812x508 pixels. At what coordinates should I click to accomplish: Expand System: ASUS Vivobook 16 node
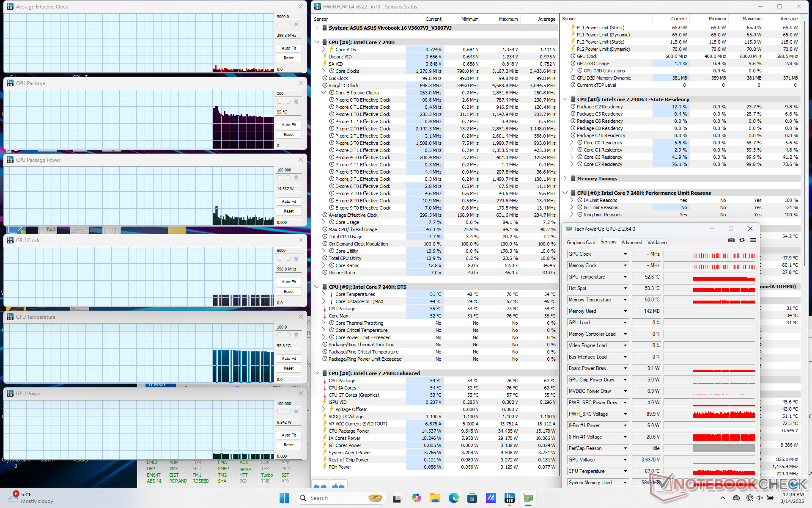click(317, 28)
